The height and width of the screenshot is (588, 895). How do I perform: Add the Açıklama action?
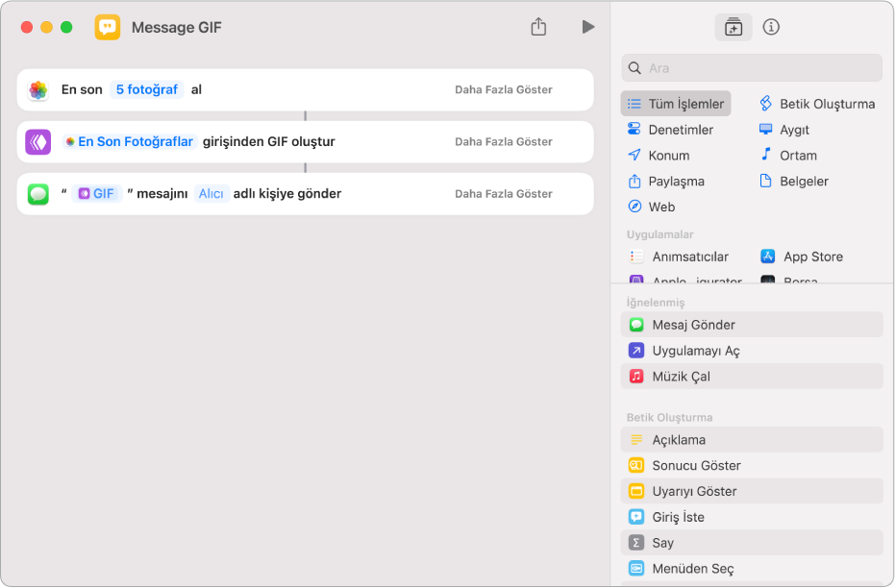point(752,440)
